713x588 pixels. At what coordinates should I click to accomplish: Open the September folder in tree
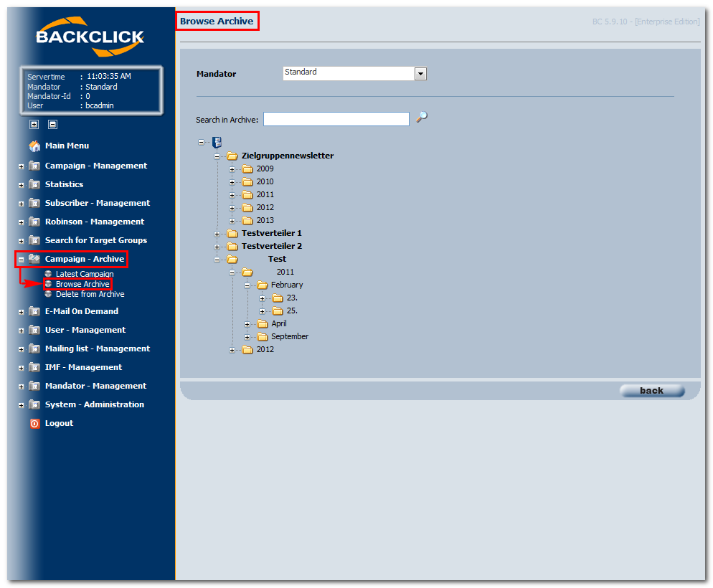[289, 336]
